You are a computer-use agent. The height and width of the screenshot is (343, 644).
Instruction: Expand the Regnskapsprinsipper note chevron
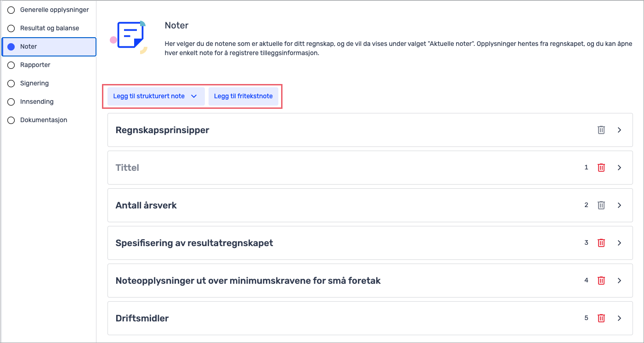[x=619, y=130]
